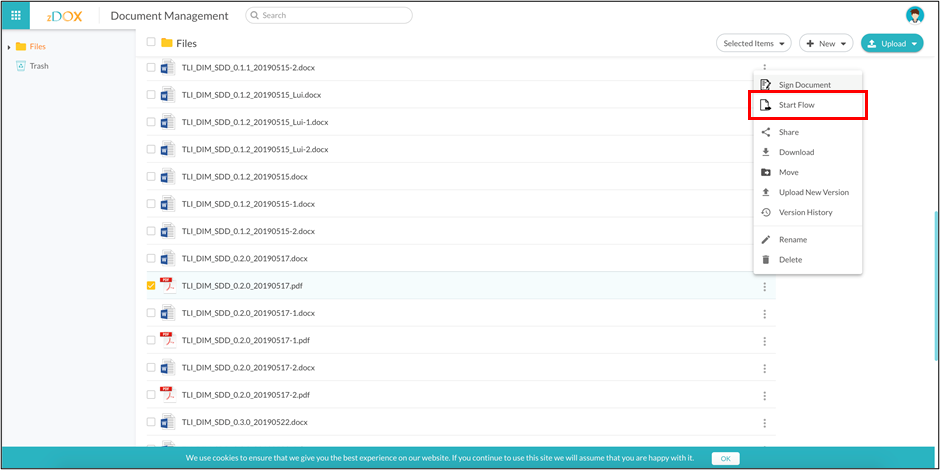
Task: Click the Version History menu entry text
Action: [806, 212]
